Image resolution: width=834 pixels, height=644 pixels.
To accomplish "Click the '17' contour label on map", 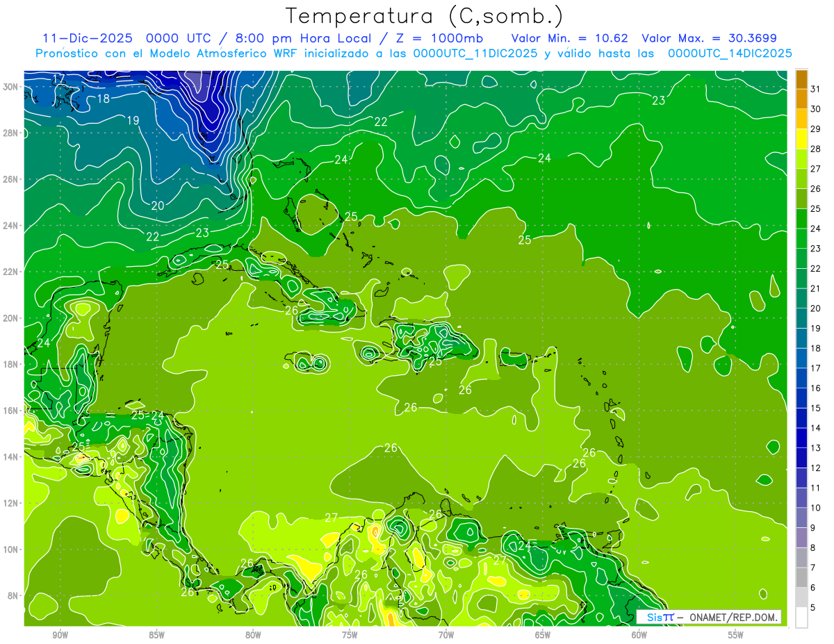I will [59, 78].
